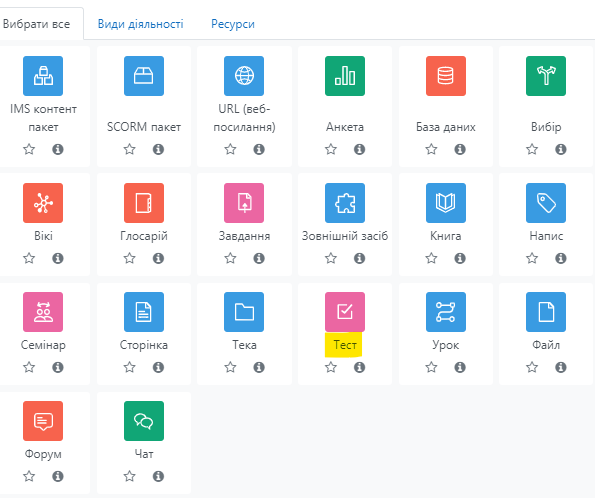Mark Анкета as favourite with its star
The image size is (595, 498).
tap(331, 149)
